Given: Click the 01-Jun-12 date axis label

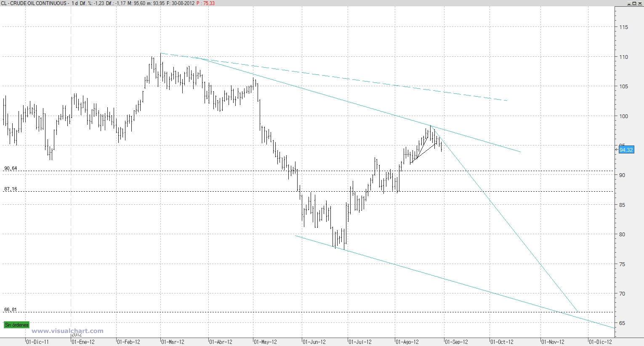Looking at the screenshot, I should click(x=314, y=342).
